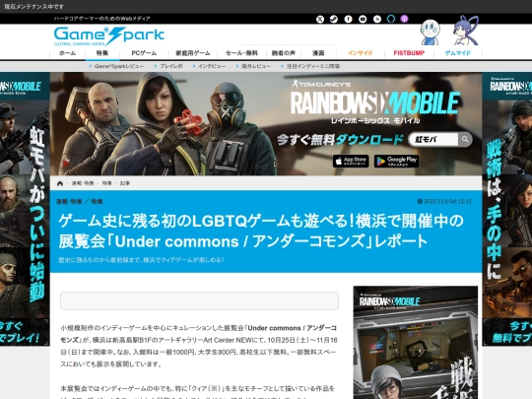The image size is (532, 399).
Task: Click the Rainbow Six Mobile sidebar ad
Action: coord(416,342)
